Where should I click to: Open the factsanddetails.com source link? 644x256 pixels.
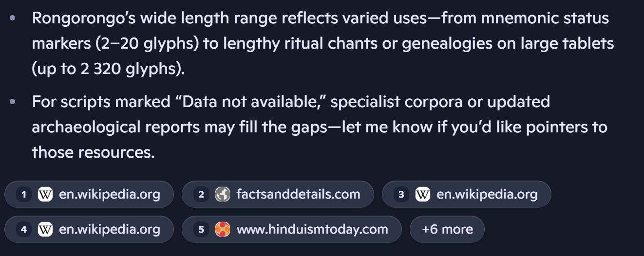coord(298,195)
